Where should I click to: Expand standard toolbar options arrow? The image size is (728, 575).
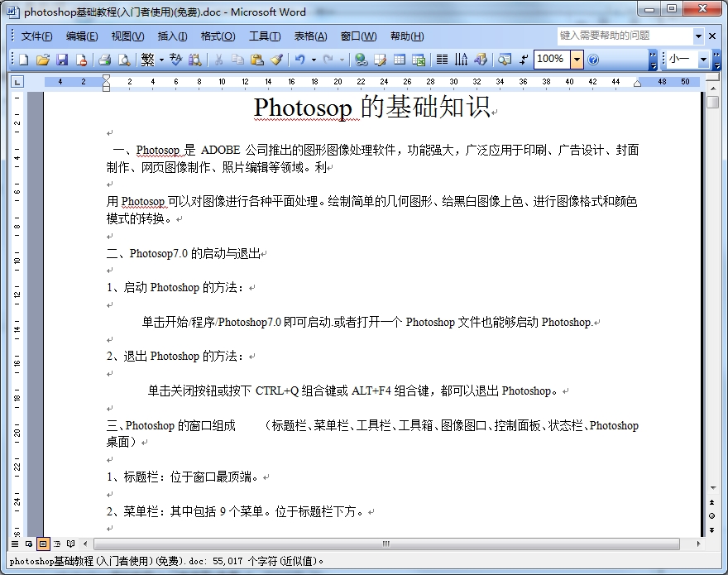point(654,60)
